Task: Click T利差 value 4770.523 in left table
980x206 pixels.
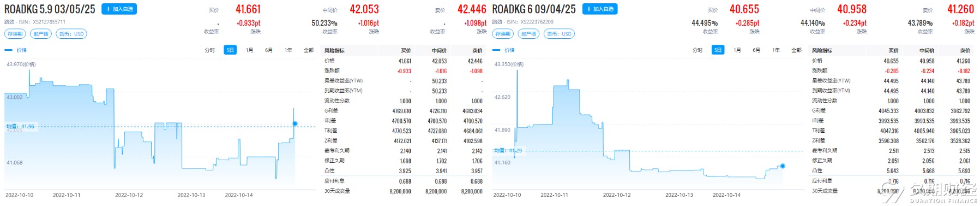Action: tap(401, 131)
